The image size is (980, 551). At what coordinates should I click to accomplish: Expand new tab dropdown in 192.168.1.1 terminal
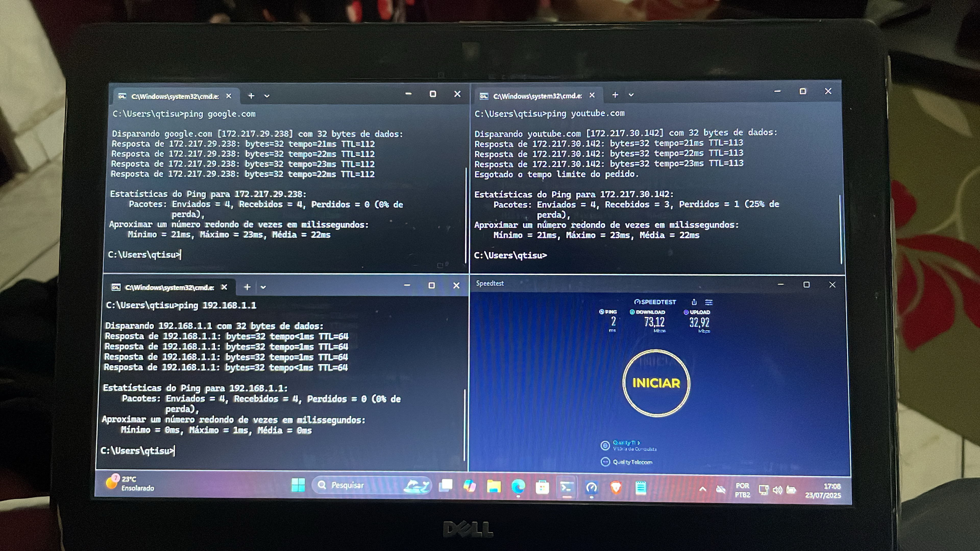pos(263,287)
